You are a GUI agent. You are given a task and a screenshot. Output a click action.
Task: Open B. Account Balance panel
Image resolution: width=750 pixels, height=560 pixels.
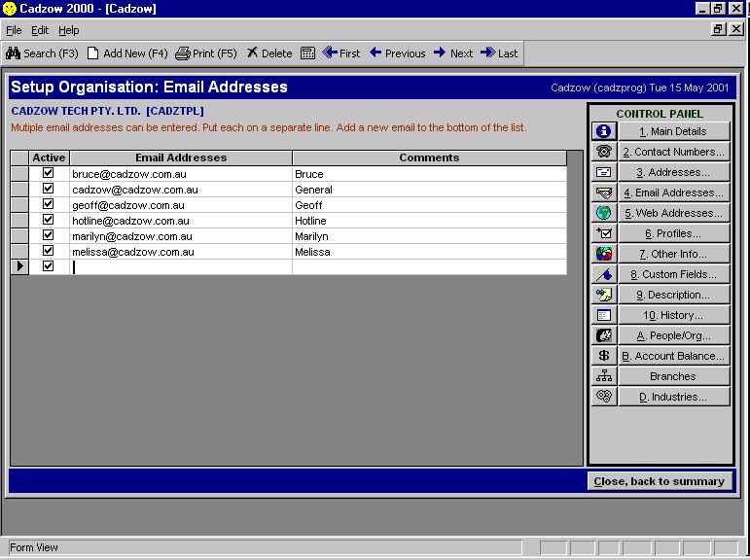click(x=674, y=356)
